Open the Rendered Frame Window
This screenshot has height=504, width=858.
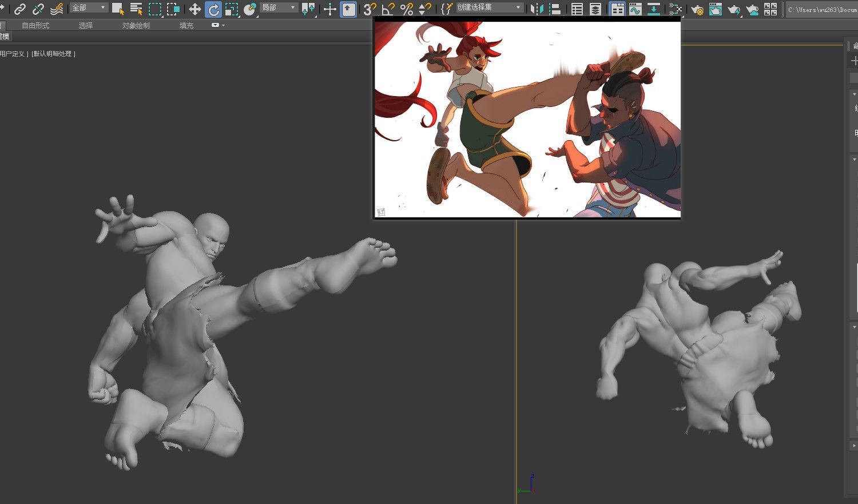(x=716, y=9)
